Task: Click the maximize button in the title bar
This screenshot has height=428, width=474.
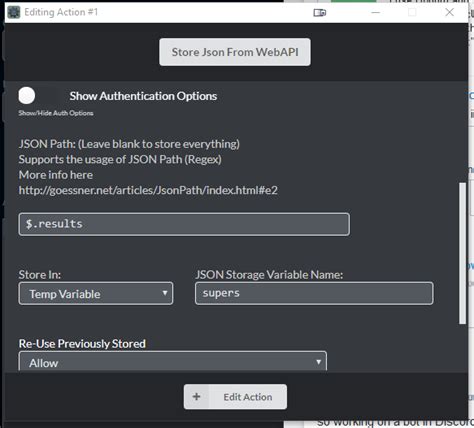Action: click(x=412, y=12)
